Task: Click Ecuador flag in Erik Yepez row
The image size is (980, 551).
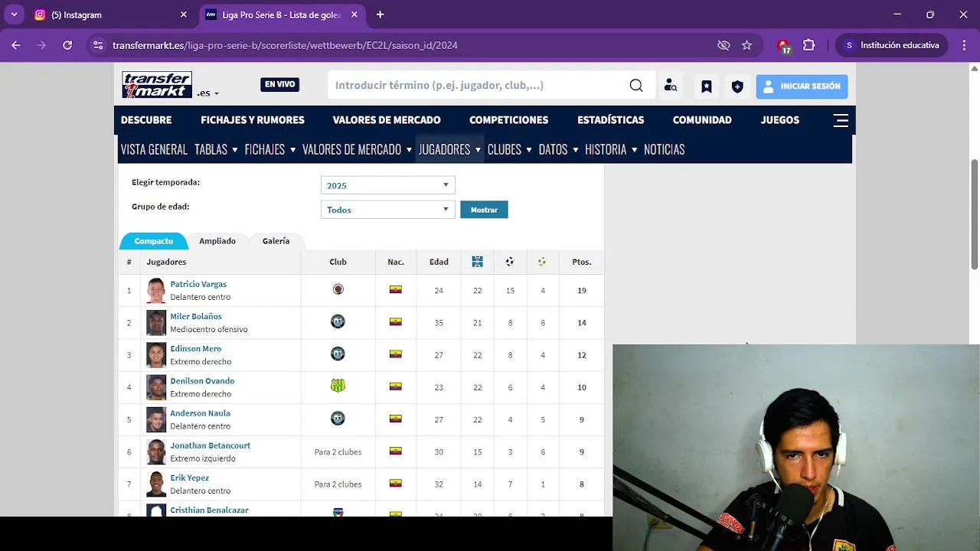Action: [395, 483]
